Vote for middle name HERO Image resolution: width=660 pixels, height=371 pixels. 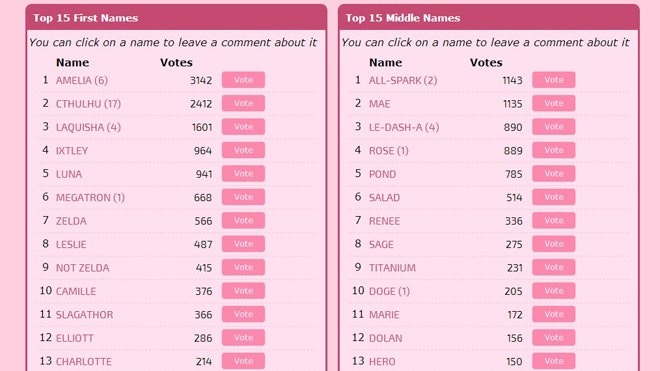coord(554,361)
